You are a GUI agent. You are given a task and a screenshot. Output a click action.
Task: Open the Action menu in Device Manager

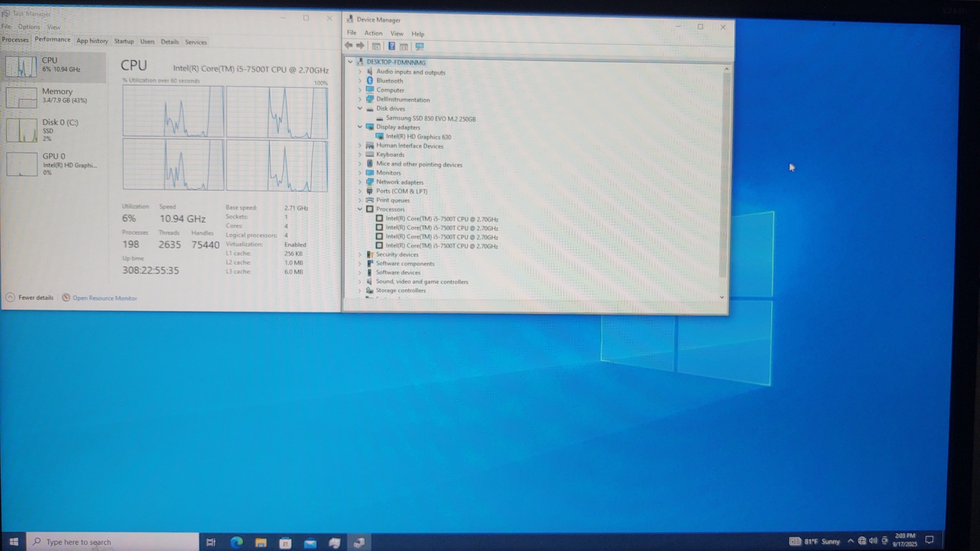(373, 33)
